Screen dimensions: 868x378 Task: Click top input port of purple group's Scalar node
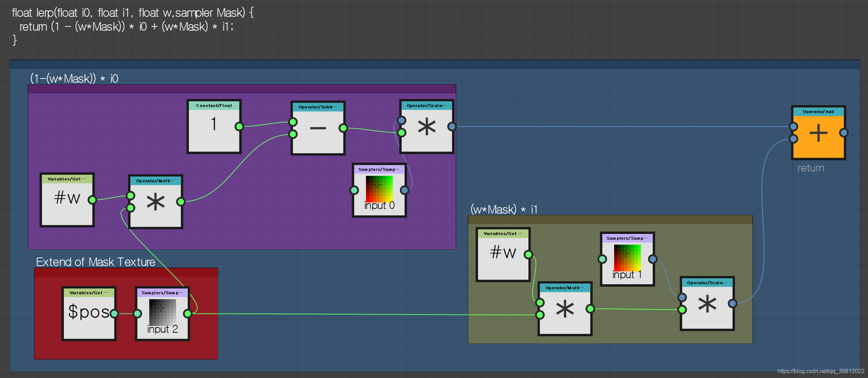click(x=402, y=121)
